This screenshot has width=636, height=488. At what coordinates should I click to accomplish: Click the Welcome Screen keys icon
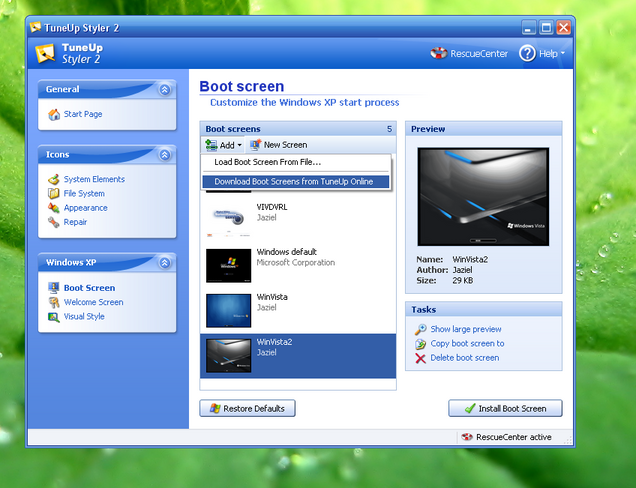point(54,302)
